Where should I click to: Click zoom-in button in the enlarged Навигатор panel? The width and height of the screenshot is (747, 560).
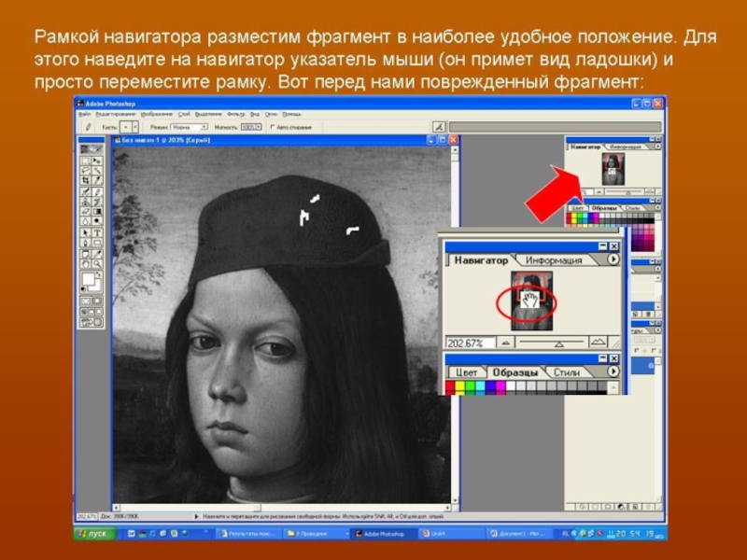click(x=598, y=342)
